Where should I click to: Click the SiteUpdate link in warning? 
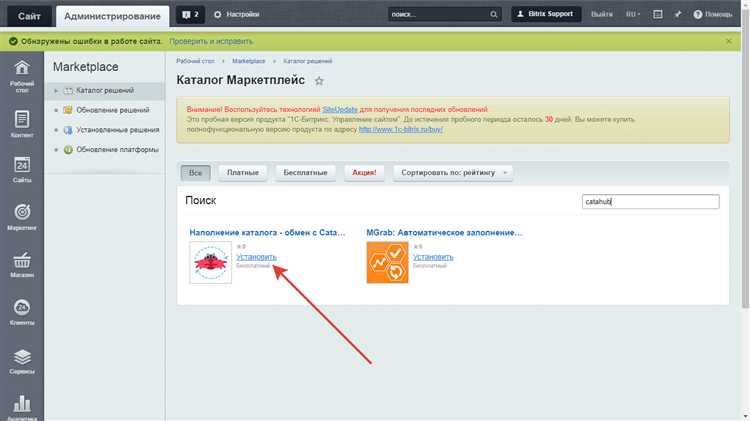coord(340,110)
